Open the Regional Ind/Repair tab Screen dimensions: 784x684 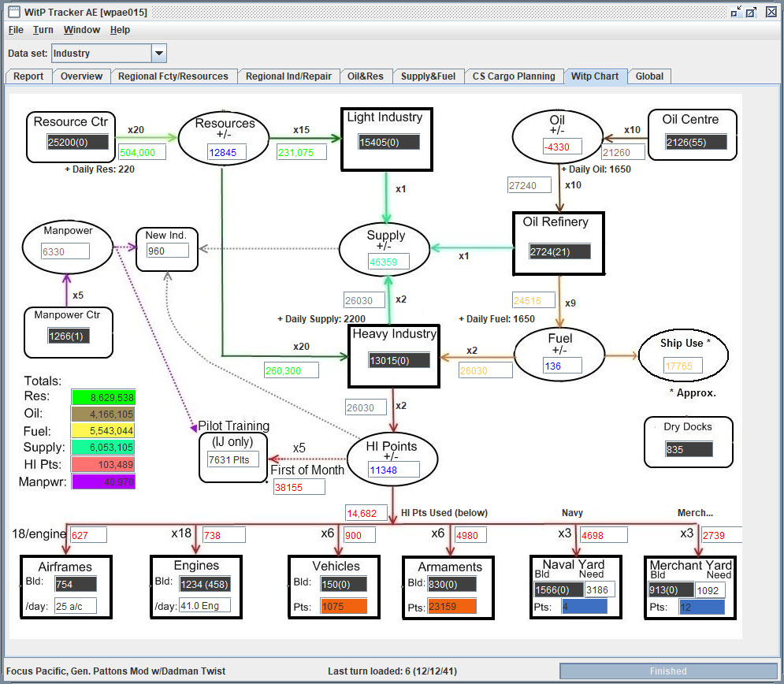[288, 76]
